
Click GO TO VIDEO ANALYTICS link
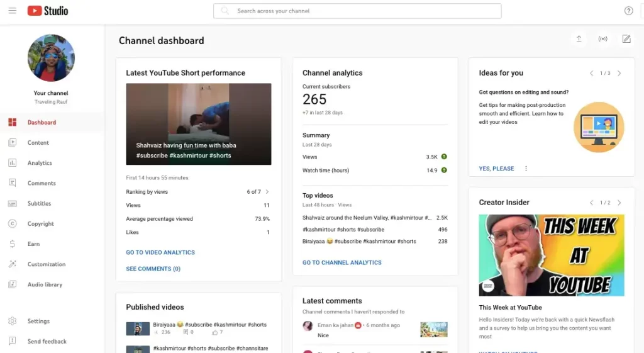160,252
